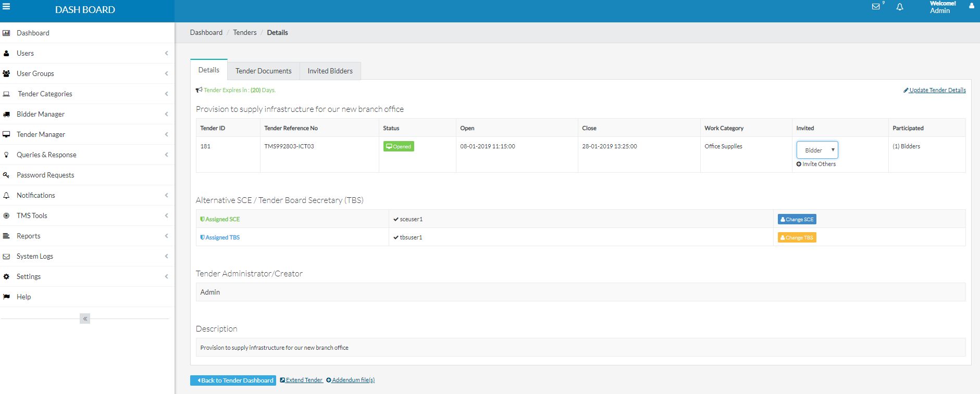Click the Settings gear icon in sidebar
Image resolution: width=980 pixels, height=394 pixels.
click(6, 277)
